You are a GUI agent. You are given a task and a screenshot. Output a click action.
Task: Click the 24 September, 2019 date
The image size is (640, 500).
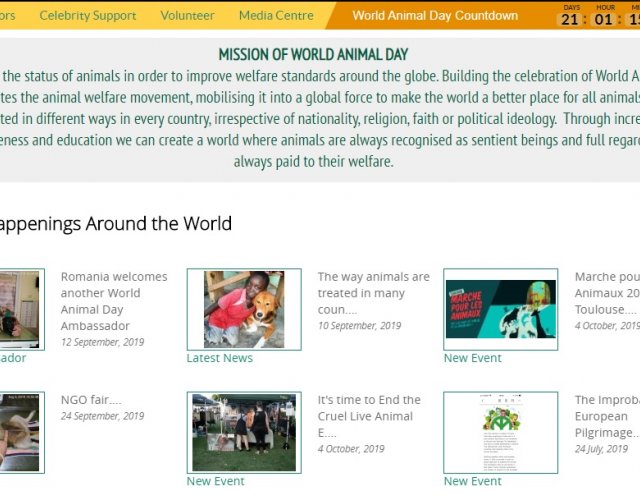point(102,416)
